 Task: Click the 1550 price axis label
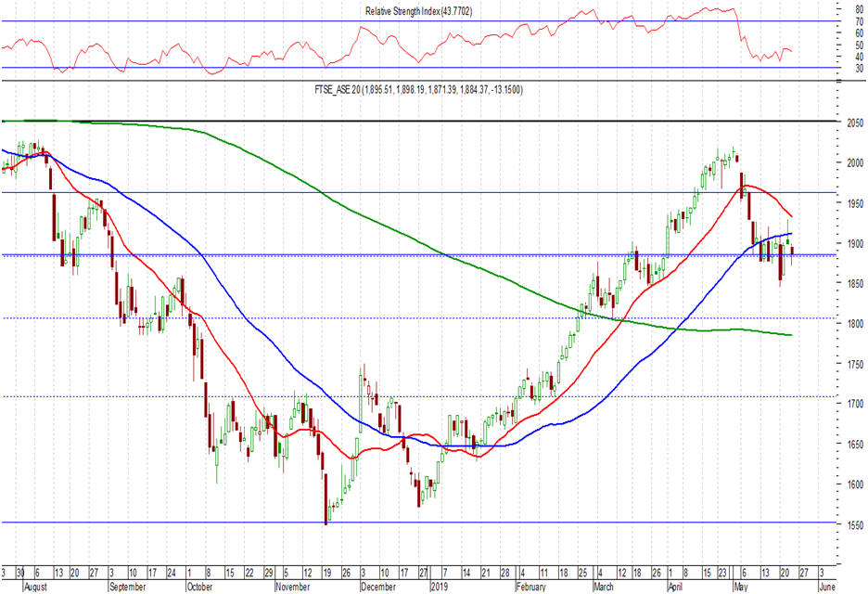click(855, 524)
